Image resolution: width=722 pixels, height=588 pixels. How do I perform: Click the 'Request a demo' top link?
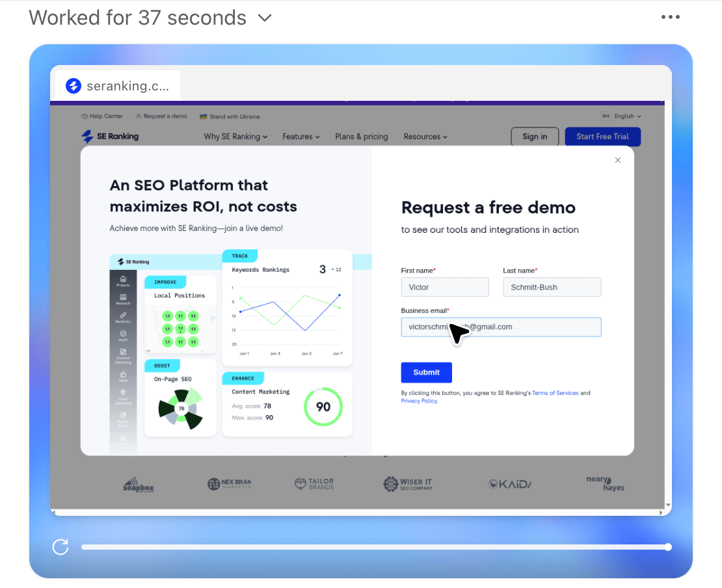coord(161,116)
